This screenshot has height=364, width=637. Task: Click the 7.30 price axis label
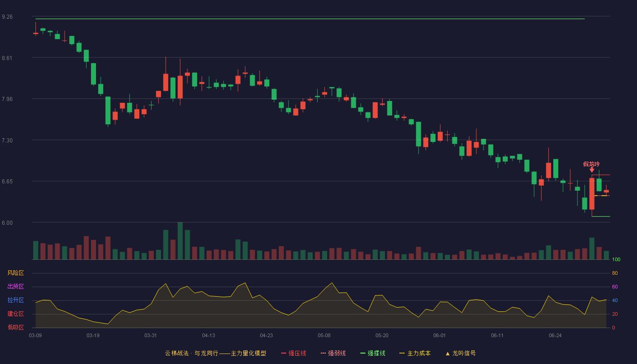[7, 140]
